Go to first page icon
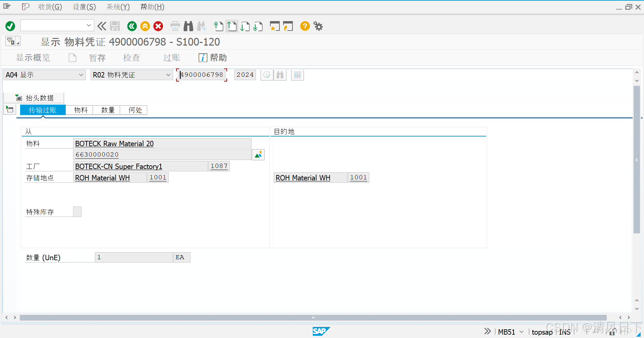 pyautogui.click(x=219, y=26)
